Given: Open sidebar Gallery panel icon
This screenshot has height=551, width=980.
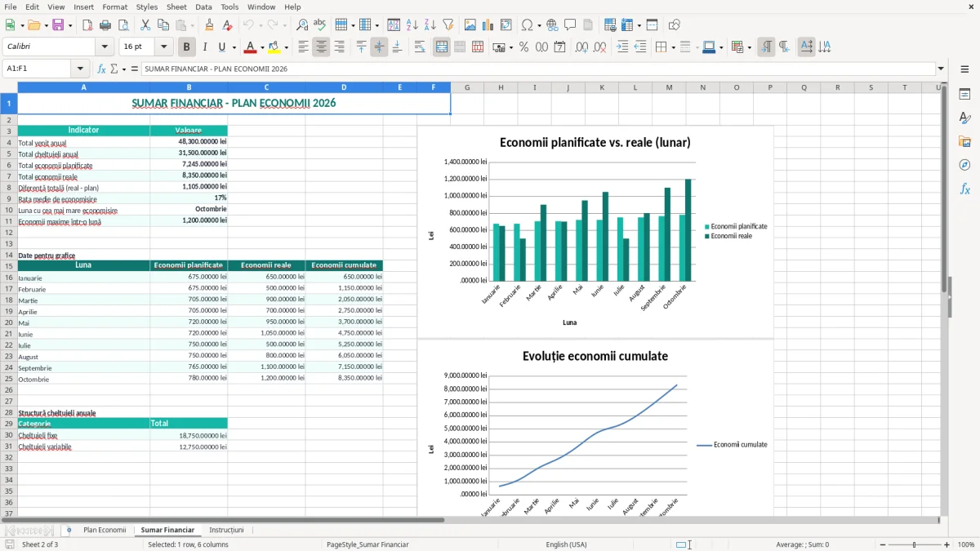Looking at the screenshot, I should 964,141.
